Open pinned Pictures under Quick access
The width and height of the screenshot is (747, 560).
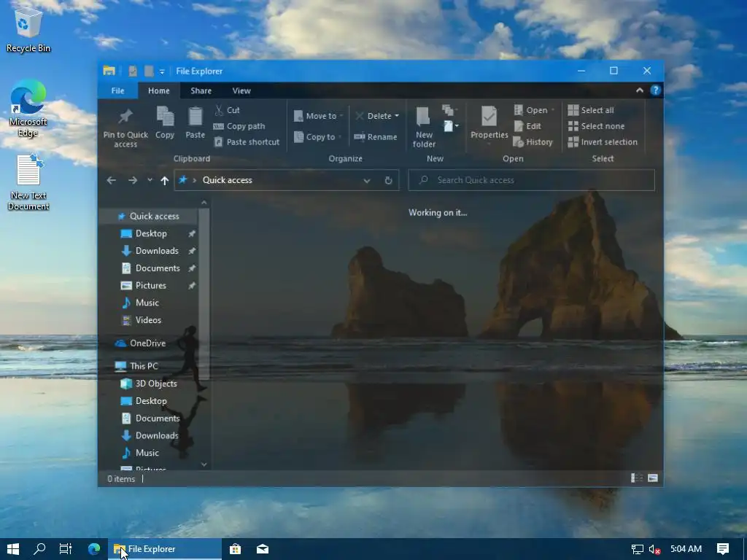150,286
